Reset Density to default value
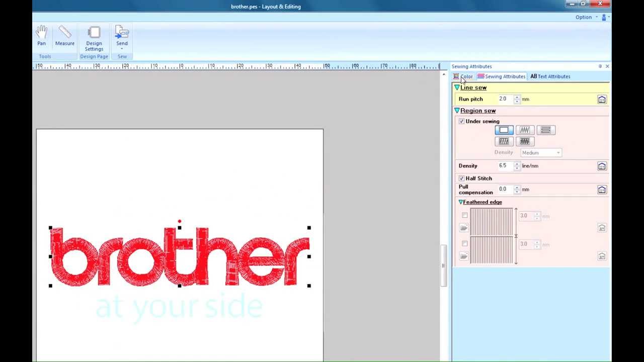Screen dimensions: 644x362 pos(602,166)
